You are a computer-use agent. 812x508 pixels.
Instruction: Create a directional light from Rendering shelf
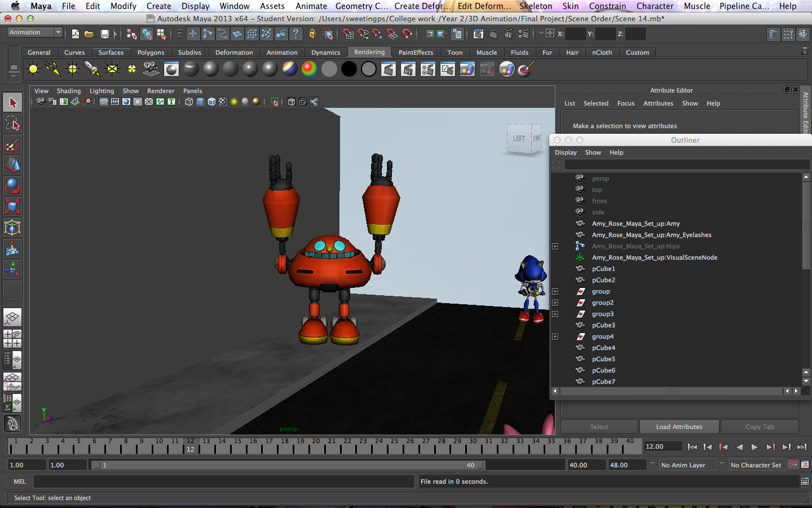(53, 69)
